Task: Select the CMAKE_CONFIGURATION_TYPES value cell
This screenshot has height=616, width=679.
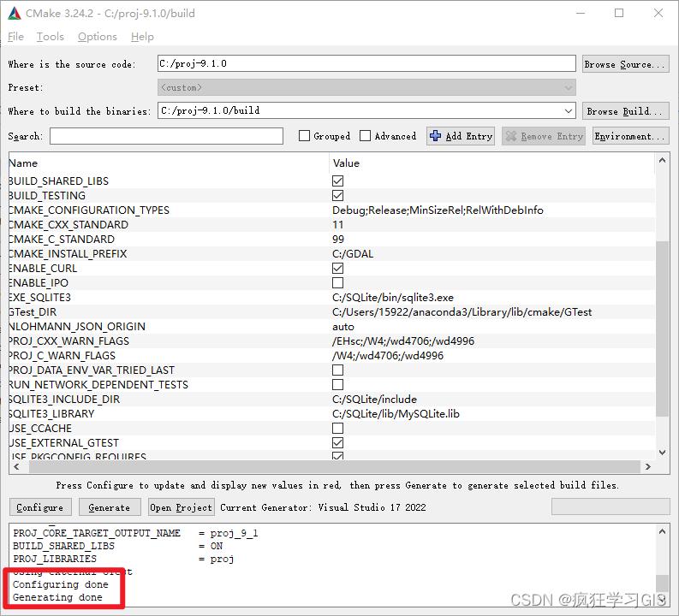Action: click(438, 210)
